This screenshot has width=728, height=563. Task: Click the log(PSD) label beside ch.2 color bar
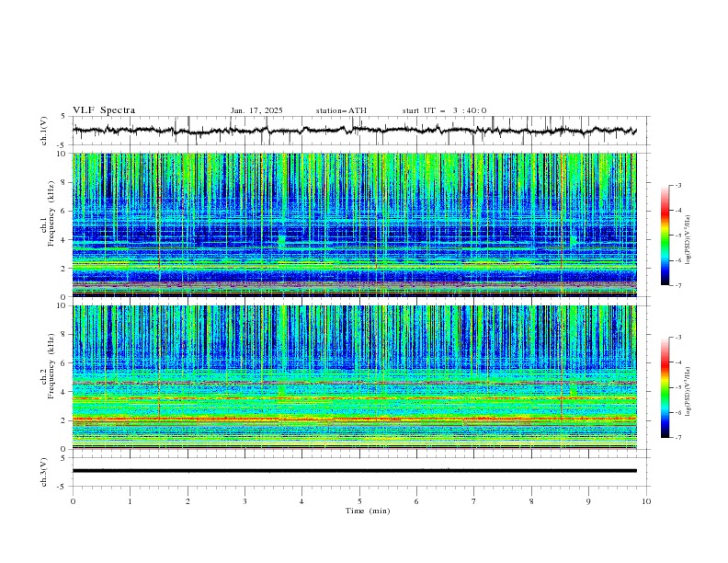688,392
